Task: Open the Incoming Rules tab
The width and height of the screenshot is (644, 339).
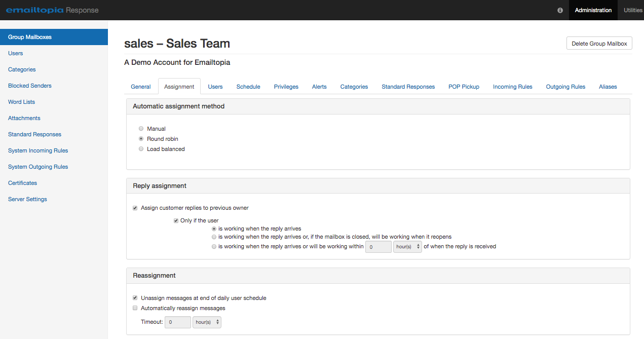Action: [512, 87]
